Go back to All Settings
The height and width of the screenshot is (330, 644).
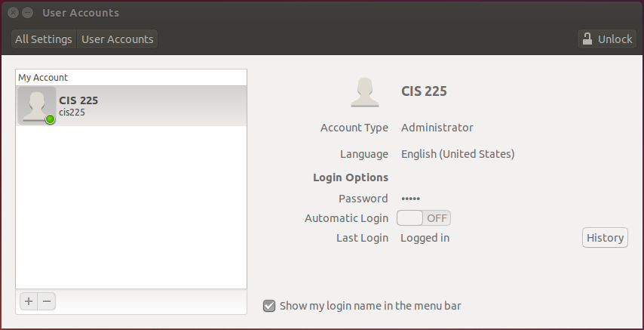click(x=44, y=39)
